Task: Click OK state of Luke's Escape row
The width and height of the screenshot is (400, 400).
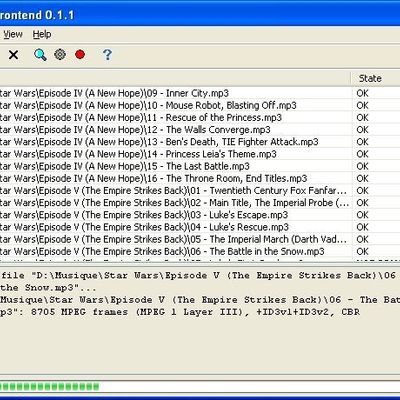Action: [x=362, y=215]
